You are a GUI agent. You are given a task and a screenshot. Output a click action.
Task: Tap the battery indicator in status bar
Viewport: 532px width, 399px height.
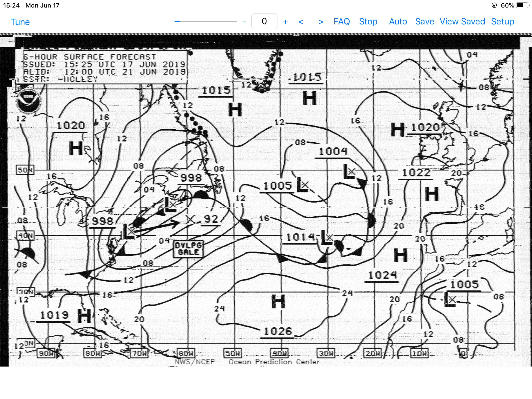point(522,5)
